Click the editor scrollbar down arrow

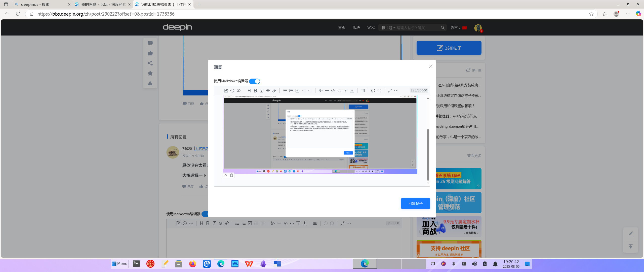pos(428,183)
